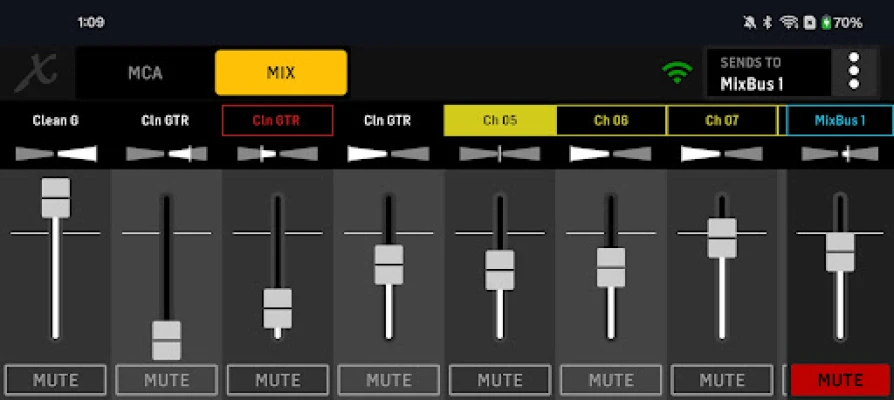Switch to the MIX tab
The image size is (894, 400).
click(x=281, y=73)
